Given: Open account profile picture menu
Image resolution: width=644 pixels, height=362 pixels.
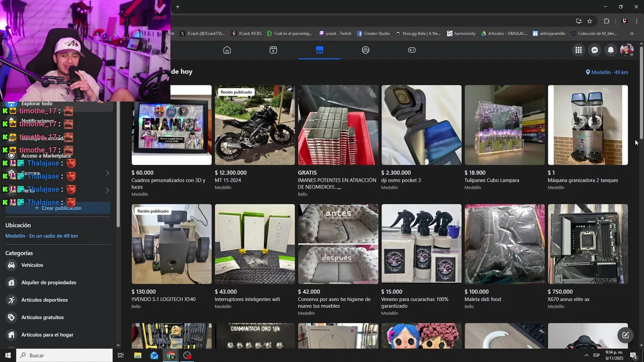Looking at the screenshot, I should coord(627,50).
